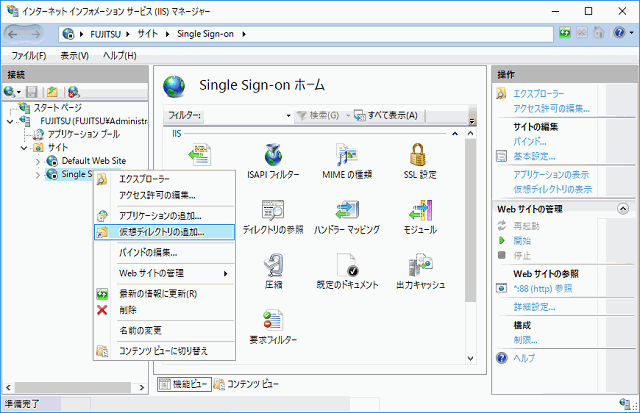Click the back navigation arrow

click(x=13, y=34)
